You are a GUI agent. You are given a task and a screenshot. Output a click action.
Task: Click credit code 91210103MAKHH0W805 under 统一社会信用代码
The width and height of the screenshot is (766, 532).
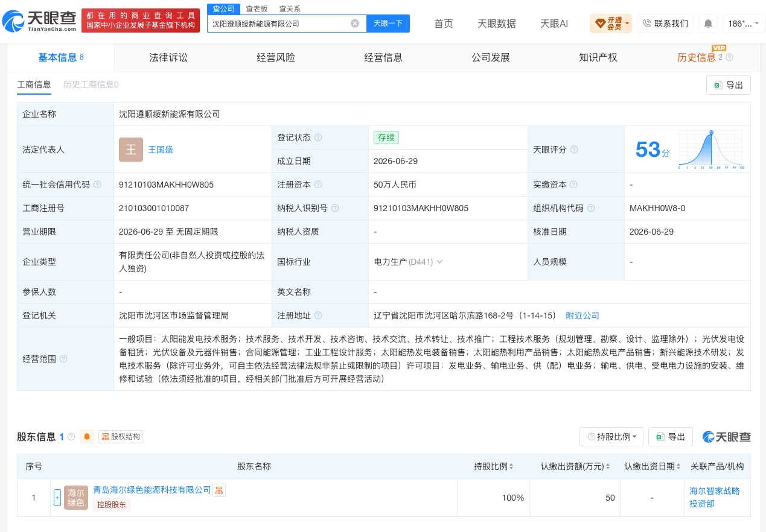pos(167,185)
